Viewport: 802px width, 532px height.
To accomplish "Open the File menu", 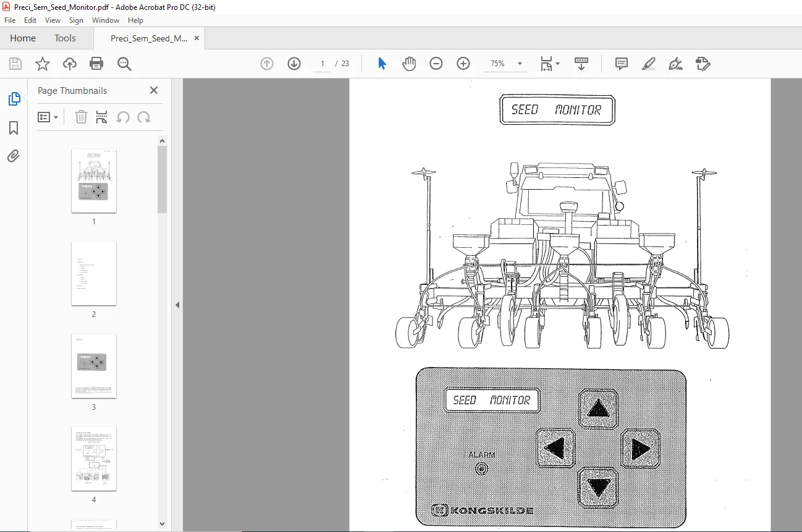I will pyautogui.click(x=10, y=20).
